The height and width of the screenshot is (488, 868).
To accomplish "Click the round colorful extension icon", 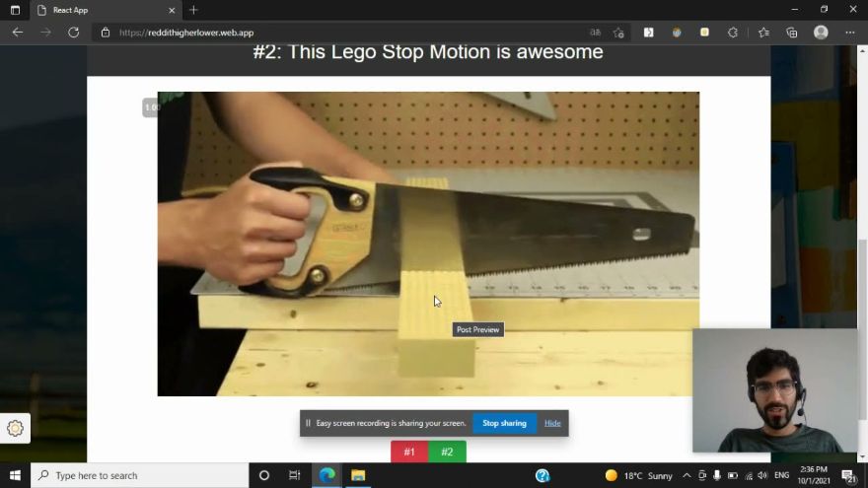I will (677, 33).
